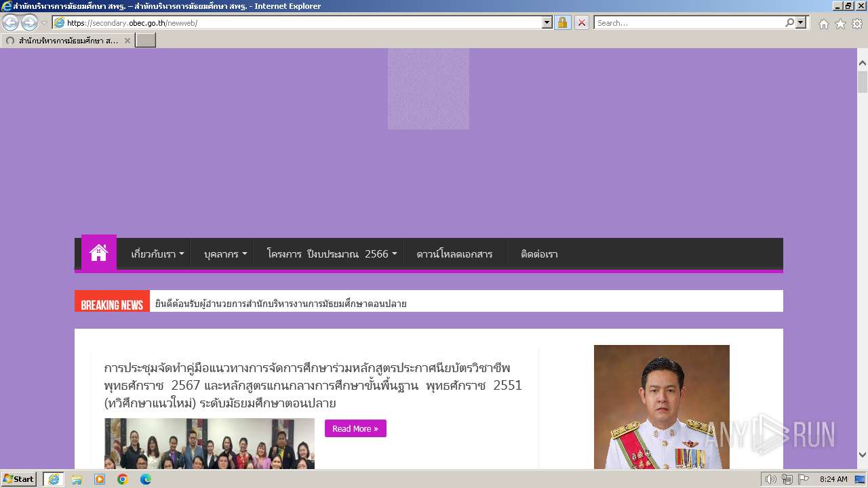
Task: Launch Google Chrome from the taskbar
Action: pos(123,479)
